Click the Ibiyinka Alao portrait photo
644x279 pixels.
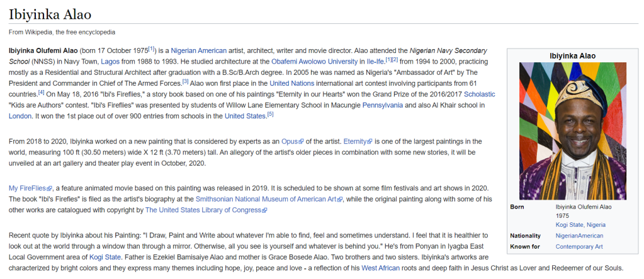click(x=573, y=131)
